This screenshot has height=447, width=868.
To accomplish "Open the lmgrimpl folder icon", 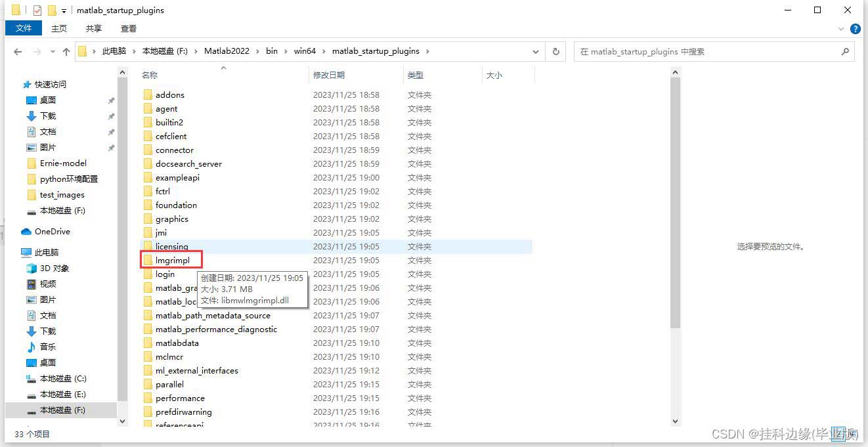I will [148, 261].
